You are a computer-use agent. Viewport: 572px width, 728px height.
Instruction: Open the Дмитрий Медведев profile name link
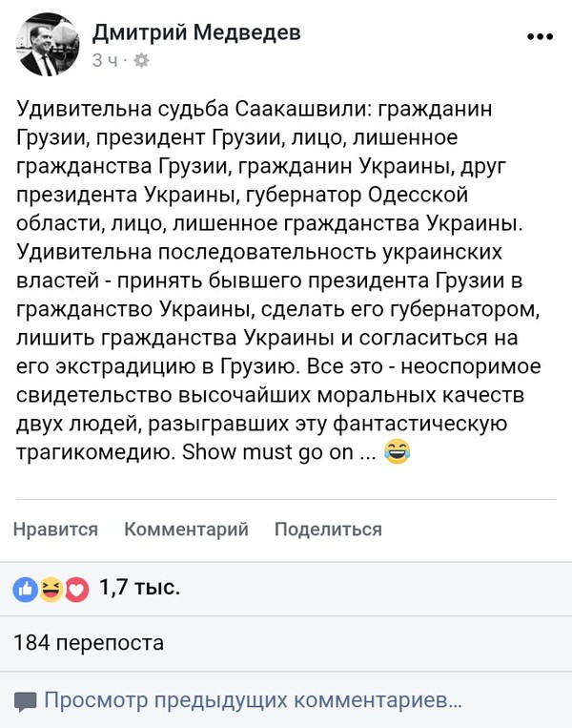click(x=196, y=32)
